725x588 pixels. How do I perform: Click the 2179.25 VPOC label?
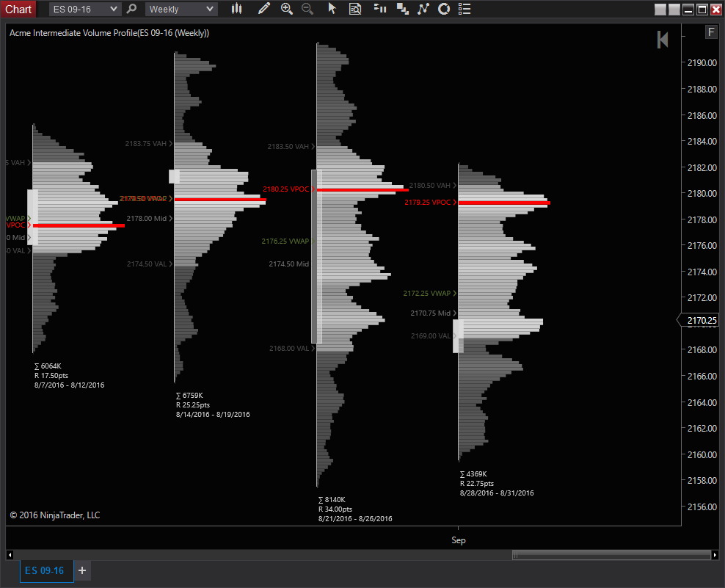427,202
